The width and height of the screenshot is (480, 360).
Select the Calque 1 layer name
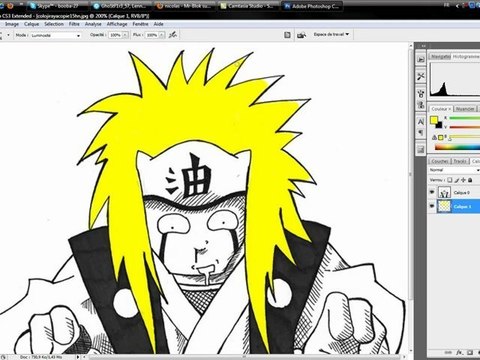click(462, 207)
